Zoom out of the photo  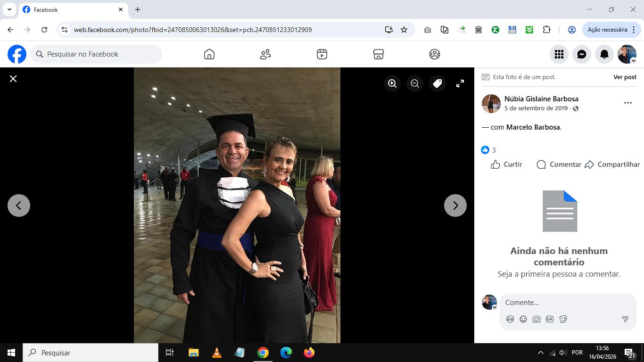pos(415,83)
